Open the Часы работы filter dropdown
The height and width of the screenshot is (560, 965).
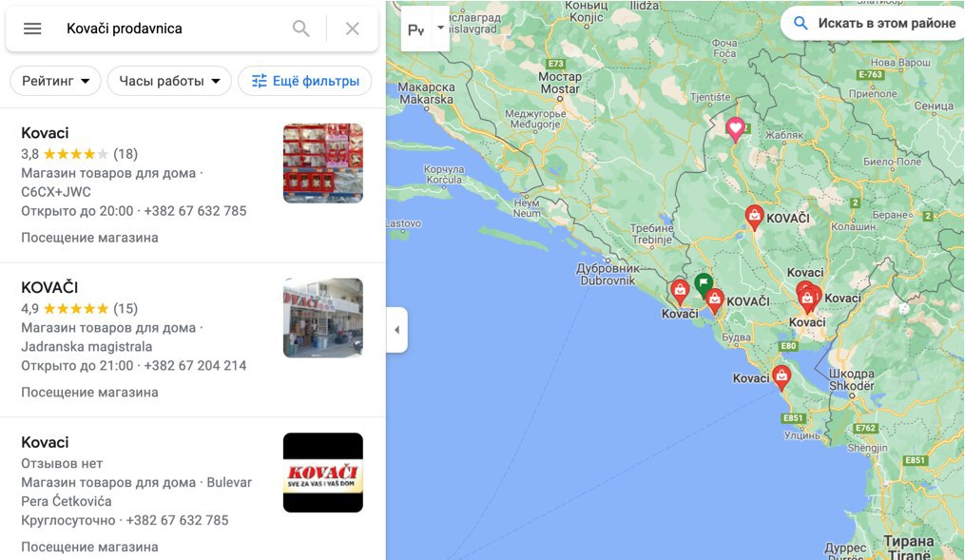pyautogui.click(x=169, y=81)
